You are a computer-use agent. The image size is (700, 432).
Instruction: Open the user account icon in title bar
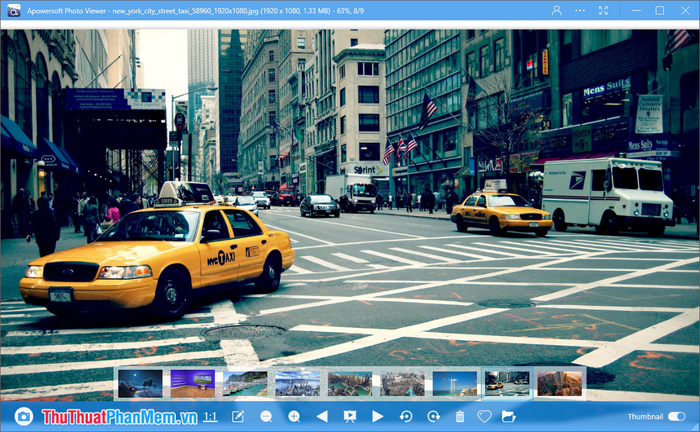pos(557,10)
